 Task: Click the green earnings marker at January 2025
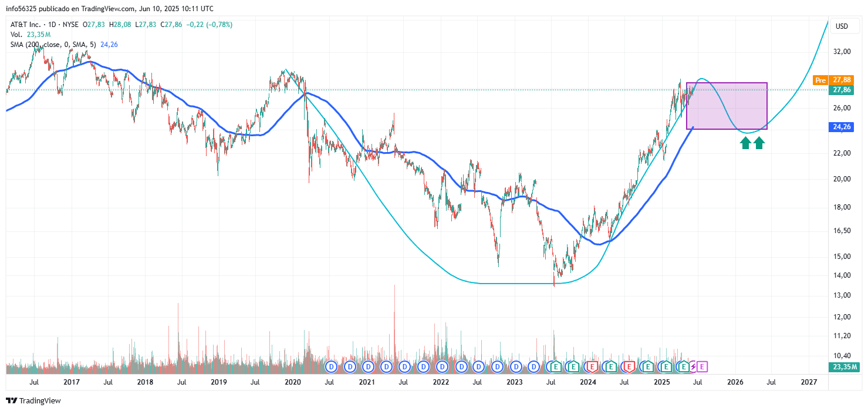(666, 367)
